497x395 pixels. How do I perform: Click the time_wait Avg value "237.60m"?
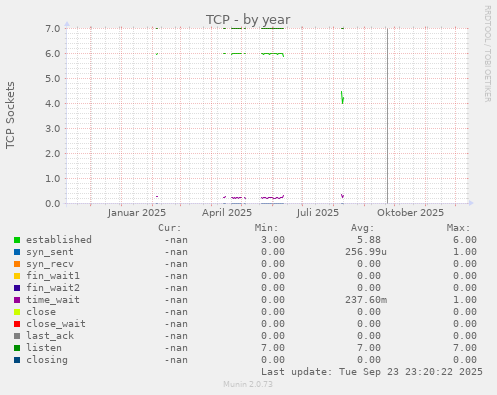click(x=366, y=300)
